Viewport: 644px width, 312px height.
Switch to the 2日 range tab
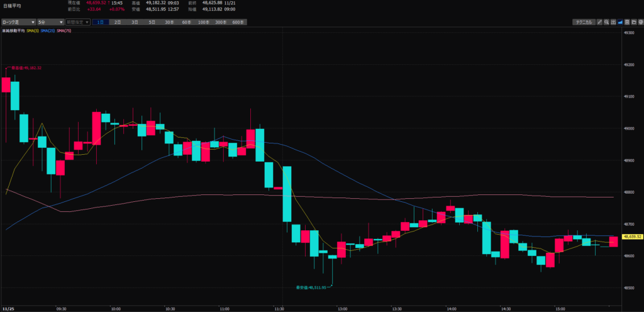118,22
